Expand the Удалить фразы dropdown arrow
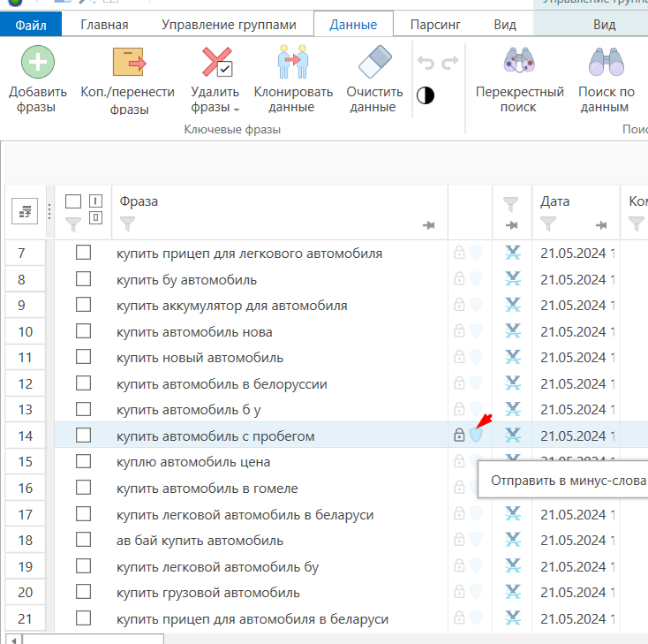 pyautogui.click(x=237, y=110)
